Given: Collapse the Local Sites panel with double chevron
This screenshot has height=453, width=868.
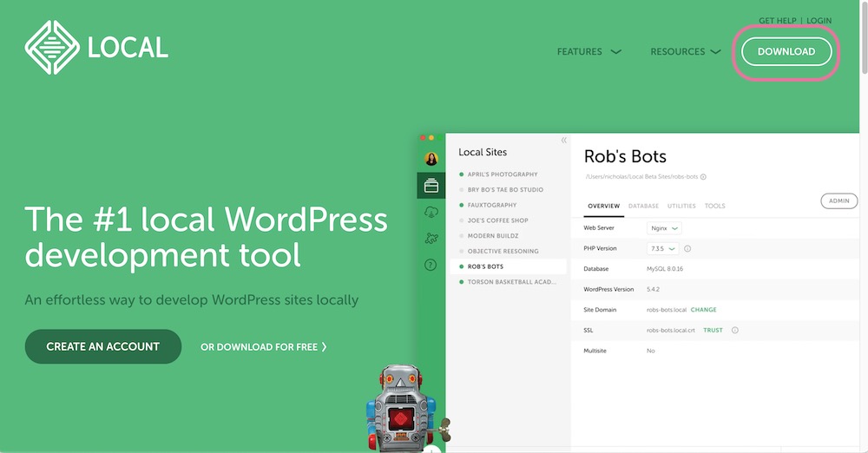Looking at the screenshot, I should (x=563, y=140).
